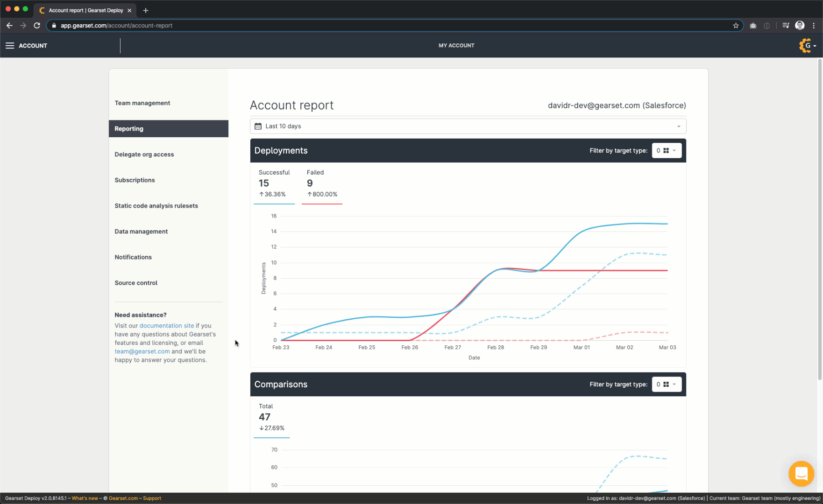The image size is (823, 504).
Task: Bookmark this page with star icon
Action: pos(736,26)
